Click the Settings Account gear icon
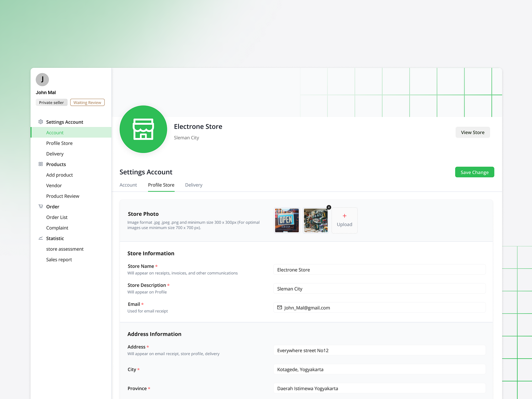Viewport: 532px width, 399px height. [x=41, y=122]
